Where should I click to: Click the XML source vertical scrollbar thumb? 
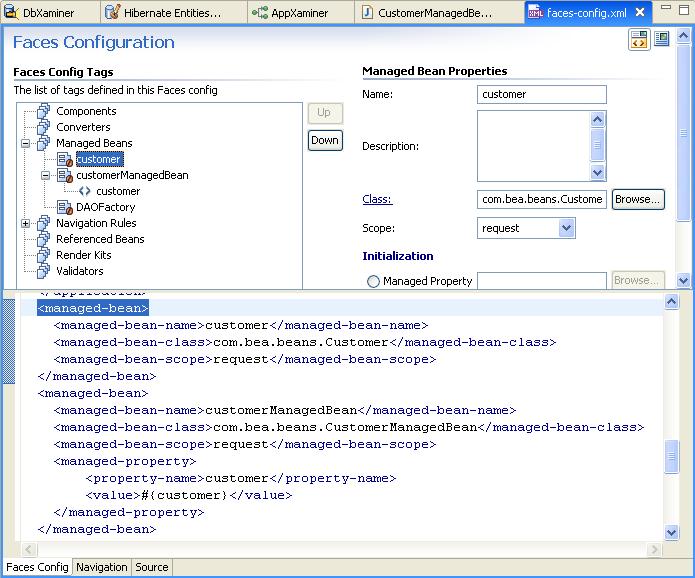tap(672, 456)
